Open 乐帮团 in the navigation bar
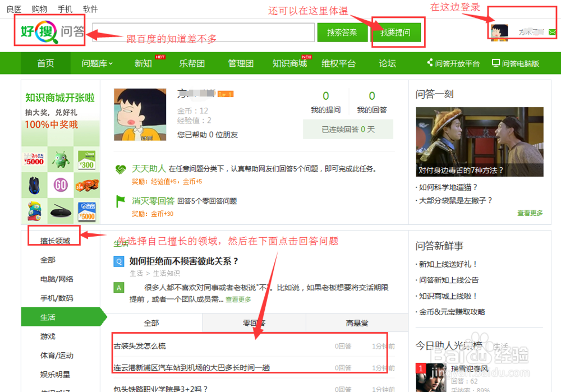 point(192,63)
